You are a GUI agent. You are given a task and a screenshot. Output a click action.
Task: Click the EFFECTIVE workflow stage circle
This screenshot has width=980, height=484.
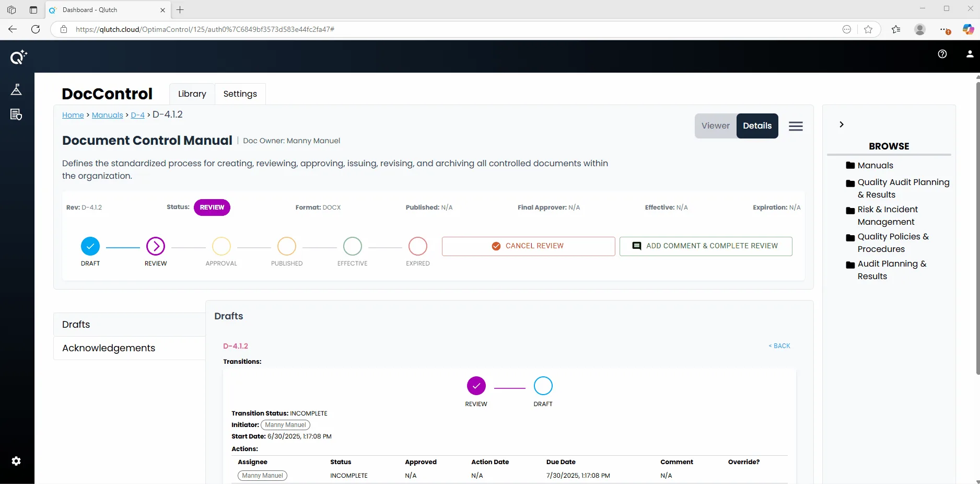(353, 246)
